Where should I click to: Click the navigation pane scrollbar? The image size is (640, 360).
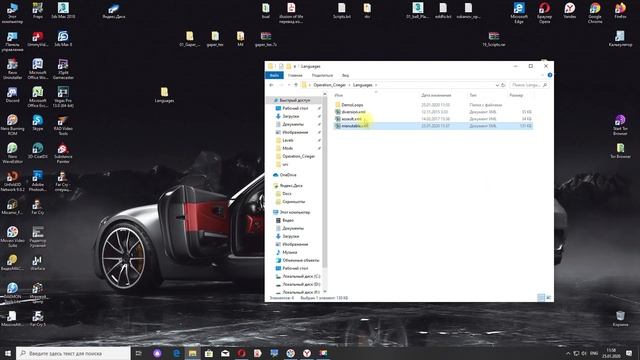point(325,182)
